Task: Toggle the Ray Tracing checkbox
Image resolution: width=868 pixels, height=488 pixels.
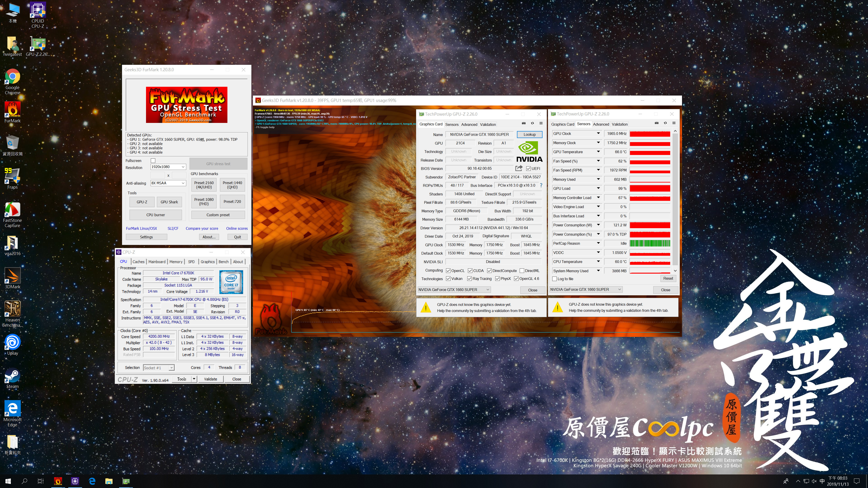Action: pyautogui.click(x=469, y=279)
